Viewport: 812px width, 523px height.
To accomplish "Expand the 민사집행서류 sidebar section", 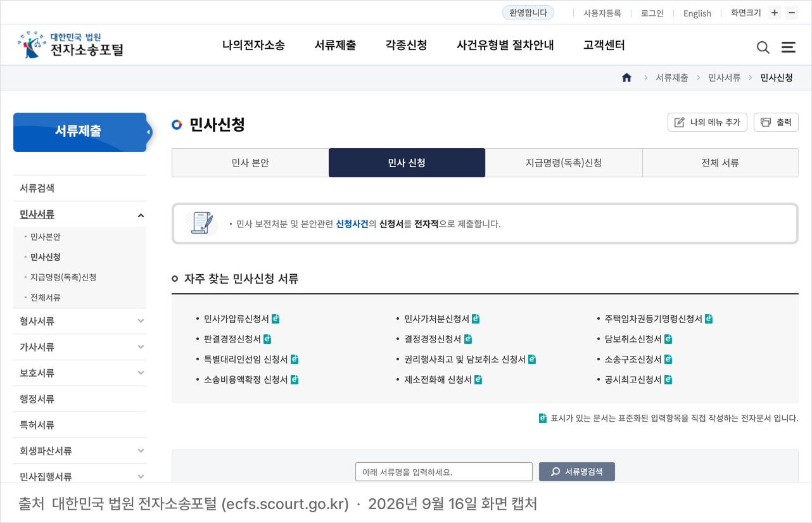I will point(141,477).
